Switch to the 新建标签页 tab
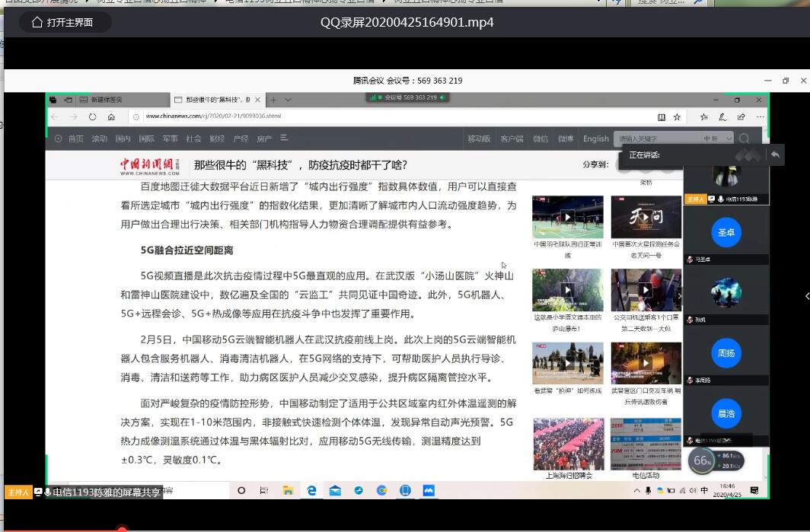The height and width of the screenshot is (532, 810). 107,100
